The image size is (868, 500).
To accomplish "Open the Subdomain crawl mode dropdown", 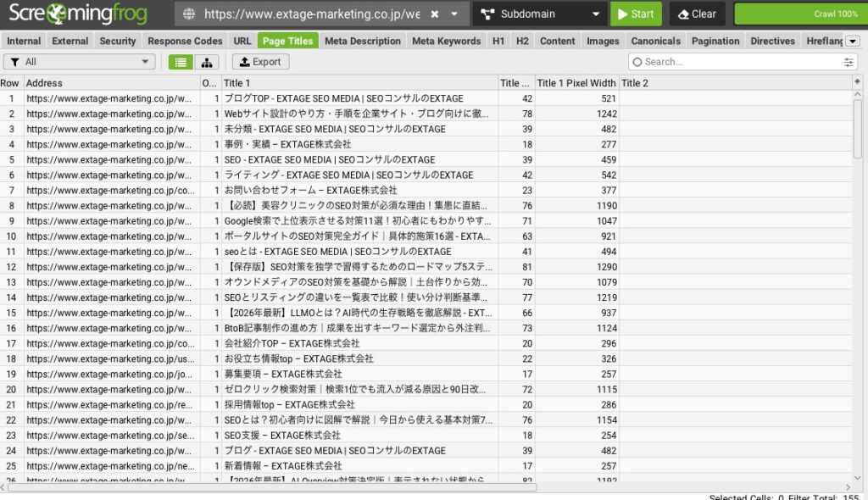I will tap(539, 14).
